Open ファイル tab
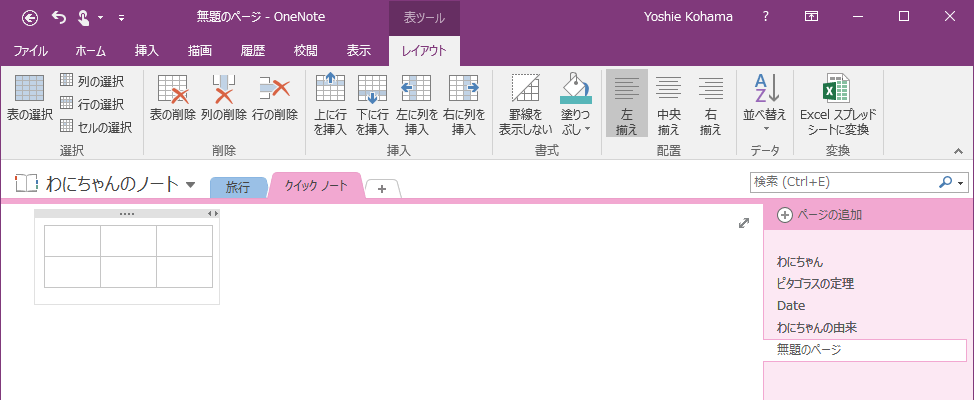Screen dimensions: 974x400 click(31, 52)
